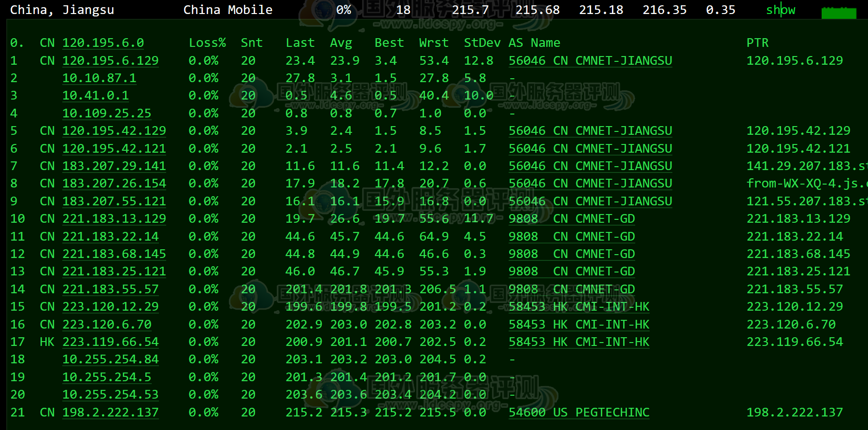868x430 pixels.
Task: Click the 'Snt' column header
Action: point(252,43)
